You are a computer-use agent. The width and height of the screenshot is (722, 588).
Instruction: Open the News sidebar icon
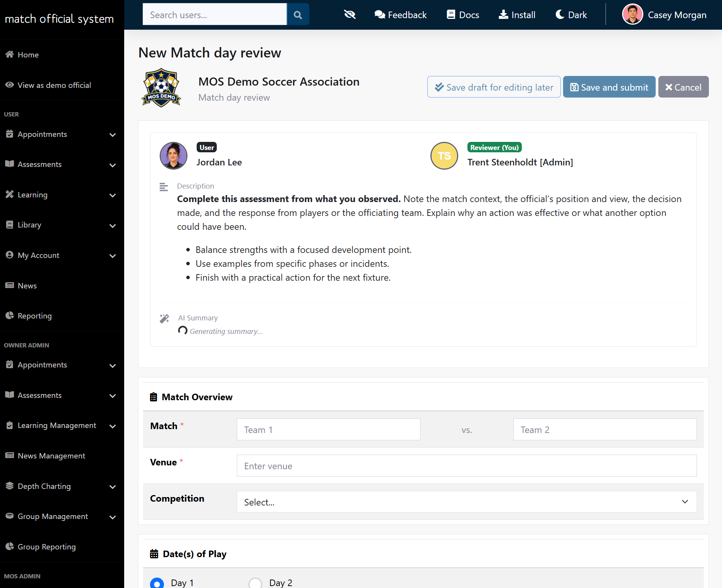(x=10, y=285)
